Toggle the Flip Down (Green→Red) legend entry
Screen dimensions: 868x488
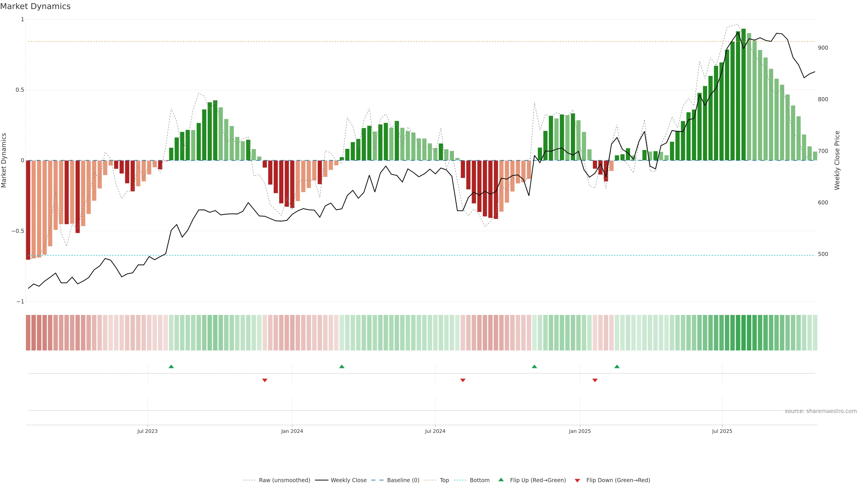tap(618, 480)
